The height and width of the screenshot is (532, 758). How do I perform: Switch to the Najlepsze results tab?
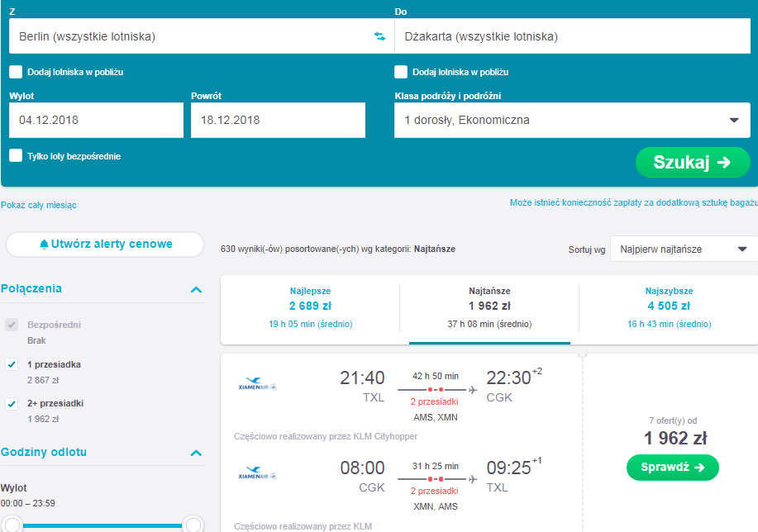[x=310, y=307]
